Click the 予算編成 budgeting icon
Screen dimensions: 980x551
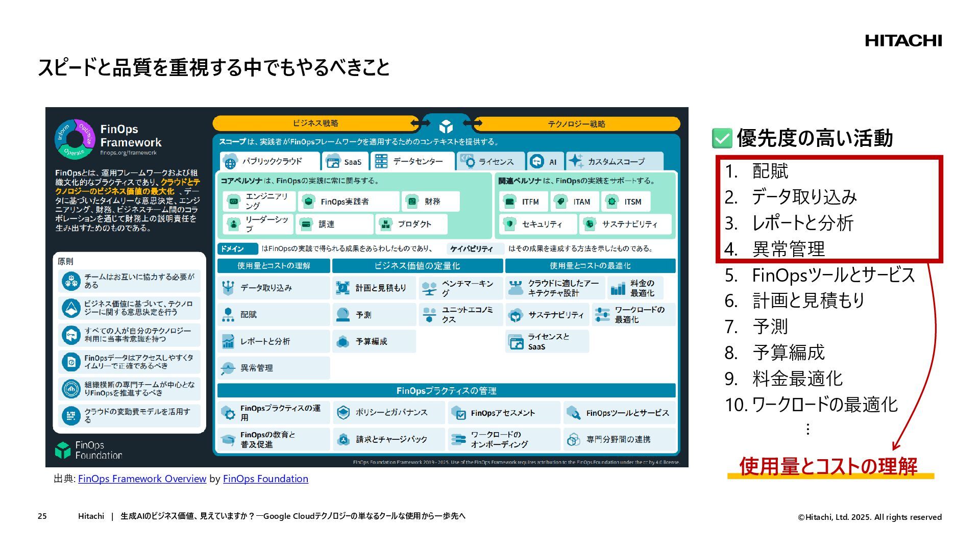pos(343,341)
